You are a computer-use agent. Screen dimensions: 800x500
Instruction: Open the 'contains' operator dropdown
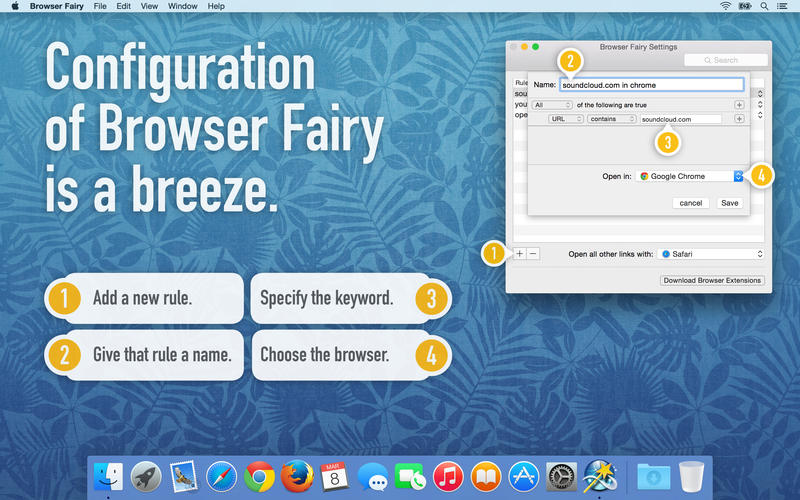point(611,119)
